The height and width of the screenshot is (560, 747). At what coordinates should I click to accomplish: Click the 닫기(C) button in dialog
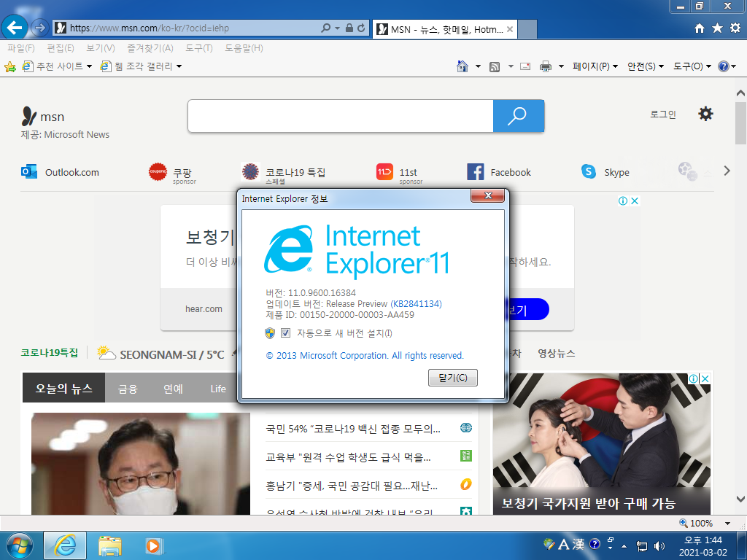coord(452,378)
